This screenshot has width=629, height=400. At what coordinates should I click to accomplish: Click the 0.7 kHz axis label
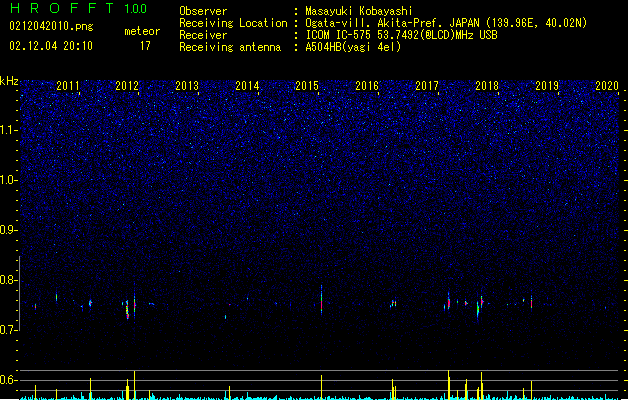point(9,330)
